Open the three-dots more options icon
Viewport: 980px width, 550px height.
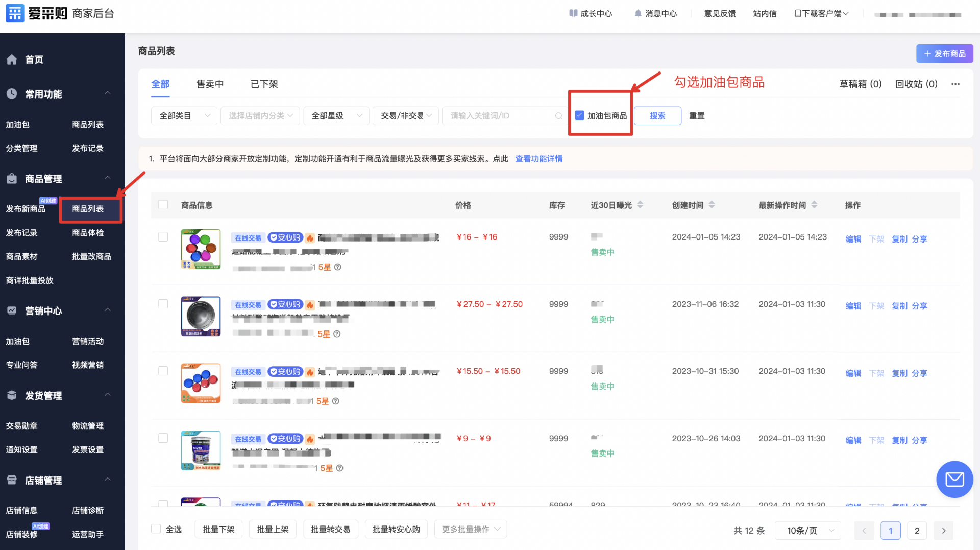point(955,84)
